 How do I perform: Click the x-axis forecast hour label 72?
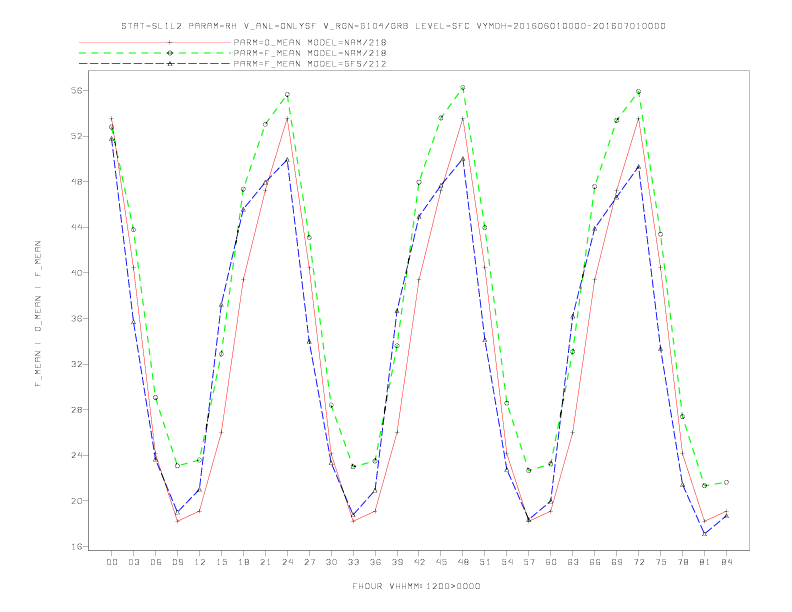[x=638, y=562]
